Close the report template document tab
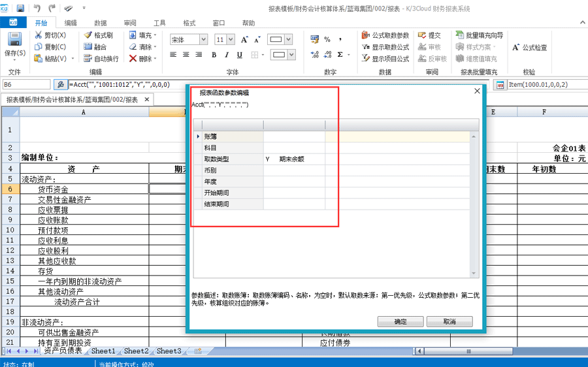Screen dimensions: 588x367 tap(146, 99)
